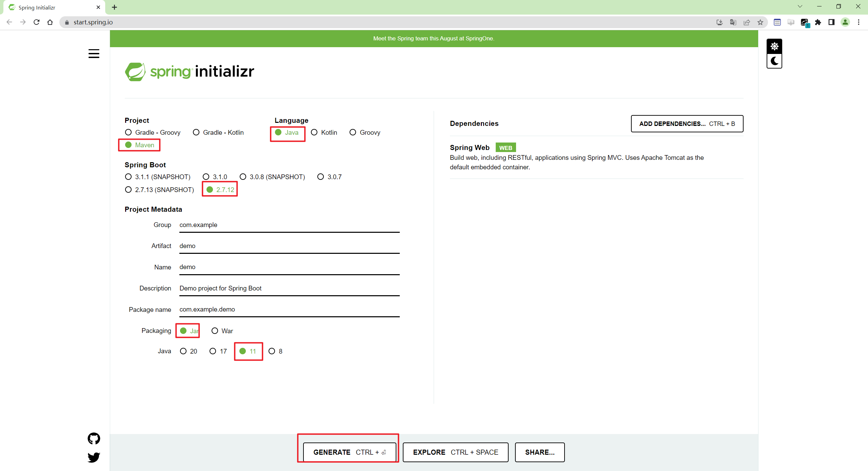Open the tab search dropdown chevron

(x=800, y=6)
